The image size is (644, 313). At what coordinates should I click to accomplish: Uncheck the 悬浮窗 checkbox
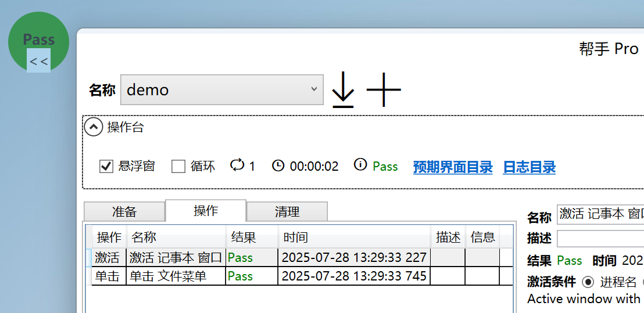click(106, 167)
